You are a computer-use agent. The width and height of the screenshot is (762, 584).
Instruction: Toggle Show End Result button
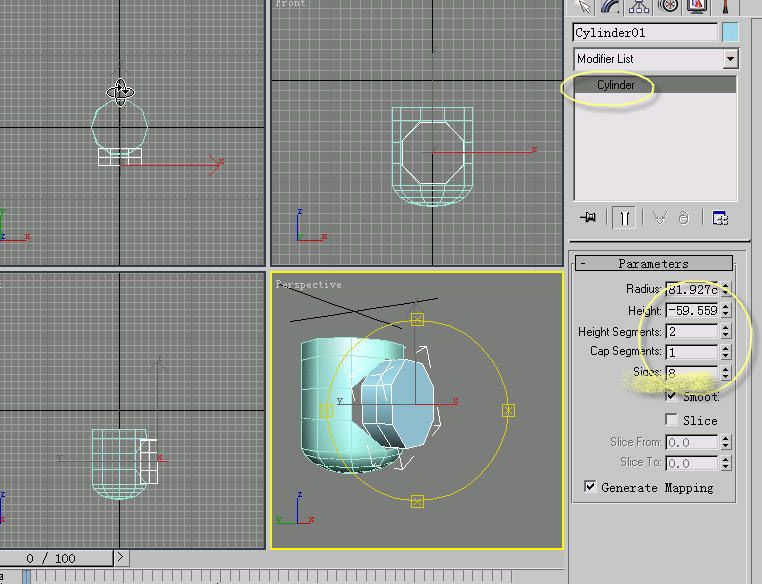point(624,218)
